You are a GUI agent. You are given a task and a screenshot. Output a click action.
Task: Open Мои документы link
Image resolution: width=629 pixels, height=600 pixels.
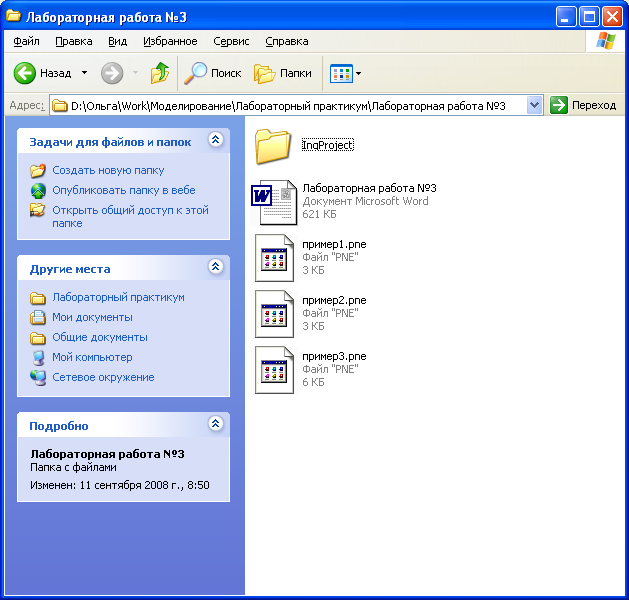click(92, 317)
